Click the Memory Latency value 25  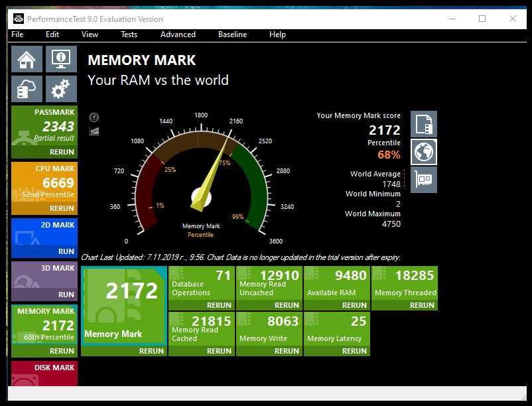click(359, 321)
